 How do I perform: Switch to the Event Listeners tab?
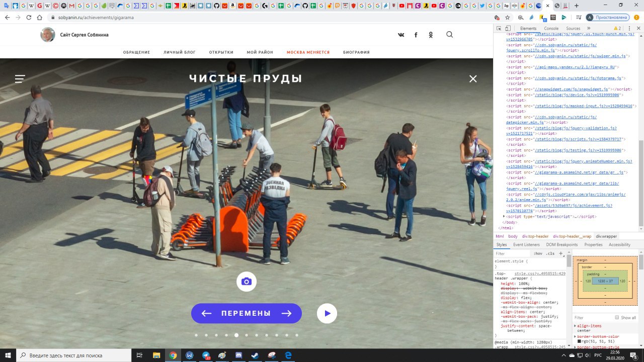pos(526,245)
